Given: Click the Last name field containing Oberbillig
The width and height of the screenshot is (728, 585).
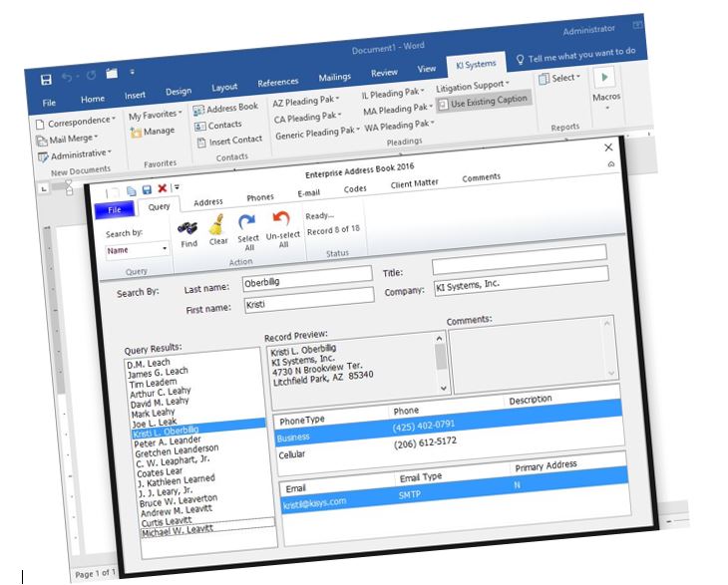Looking at the screenshot, I should 307,278.
